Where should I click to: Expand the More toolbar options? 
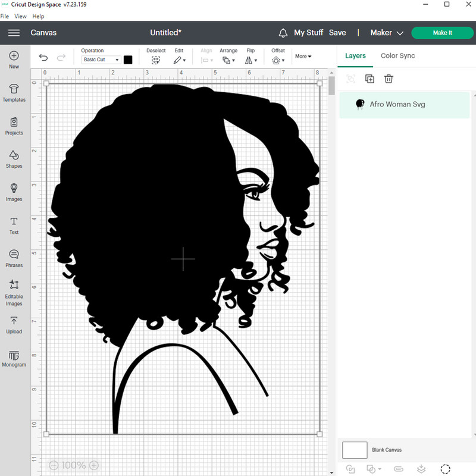[303, 57]
